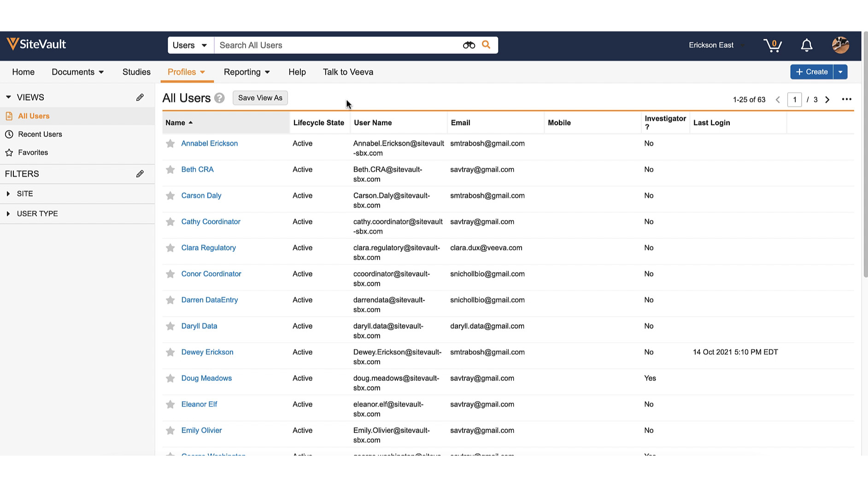Collapse the VIEWS section
868x487 pixels.
(x=8, y=97)
